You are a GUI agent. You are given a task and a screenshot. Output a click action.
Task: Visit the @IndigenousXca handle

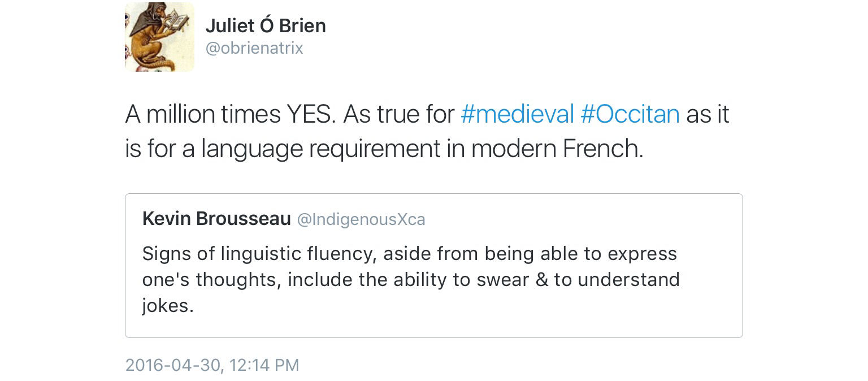point(361,219)
